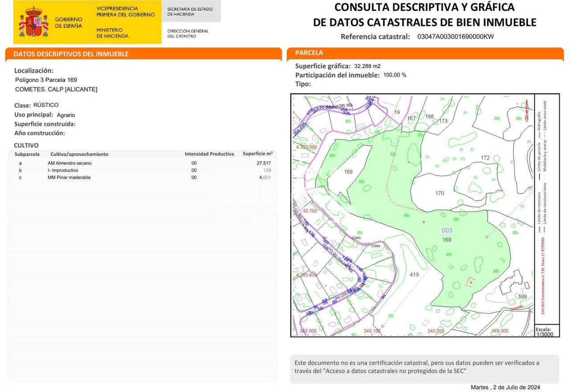The width and height of the screenshot is (570, 392).
Task: Click the Cultivo/aprovechamiento column header
Action: coord(79,154)
